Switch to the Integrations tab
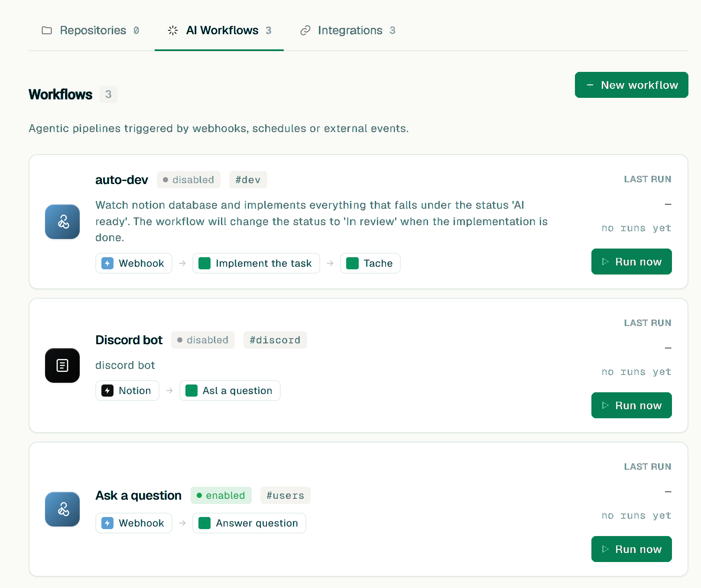 pyautogui.click(x=348, y=30)
